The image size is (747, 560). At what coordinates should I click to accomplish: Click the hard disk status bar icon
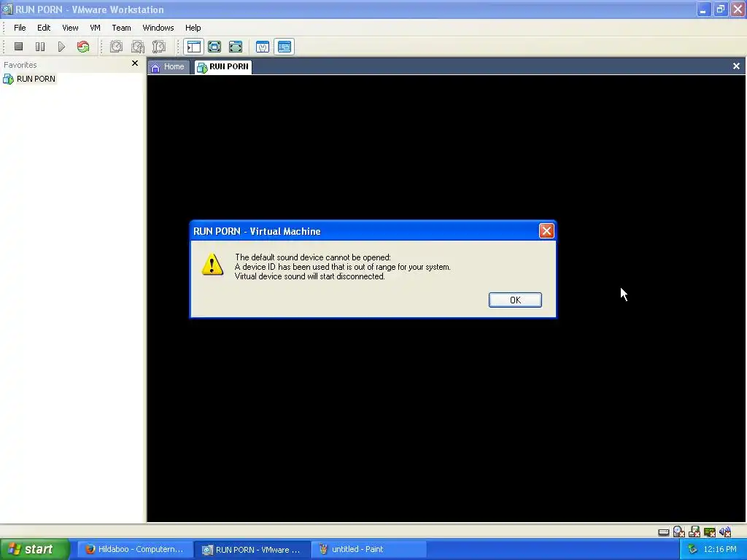click(664, 532)
